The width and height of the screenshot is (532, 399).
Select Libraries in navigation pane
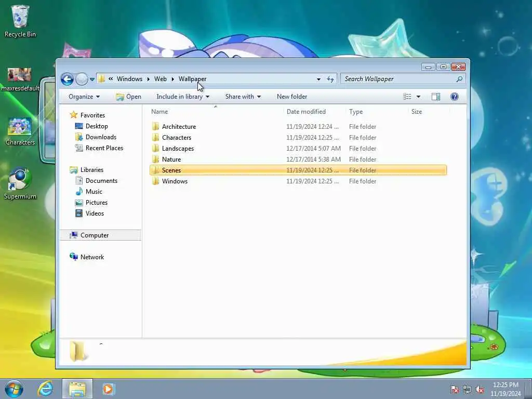pos(87,170)
